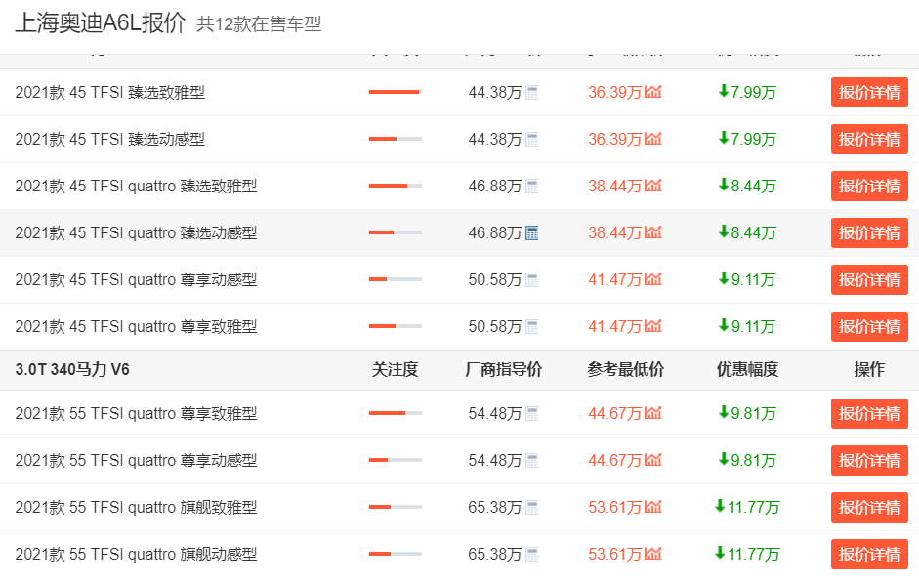Open 报价详情 for 55 TFSI quattro 尊享动感型
Viewport: 919px width, 588px height.
click(x=869, y=461)
